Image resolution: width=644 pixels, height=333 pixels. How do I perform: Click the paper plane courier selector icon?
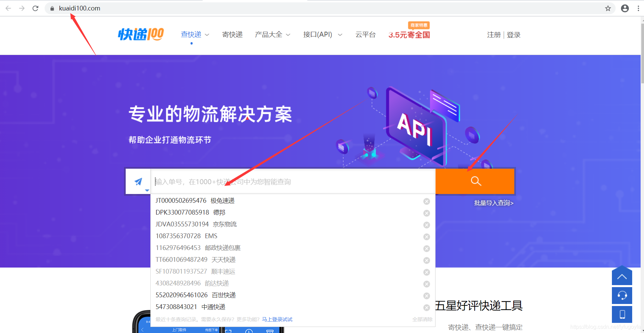tap(138, 182)
